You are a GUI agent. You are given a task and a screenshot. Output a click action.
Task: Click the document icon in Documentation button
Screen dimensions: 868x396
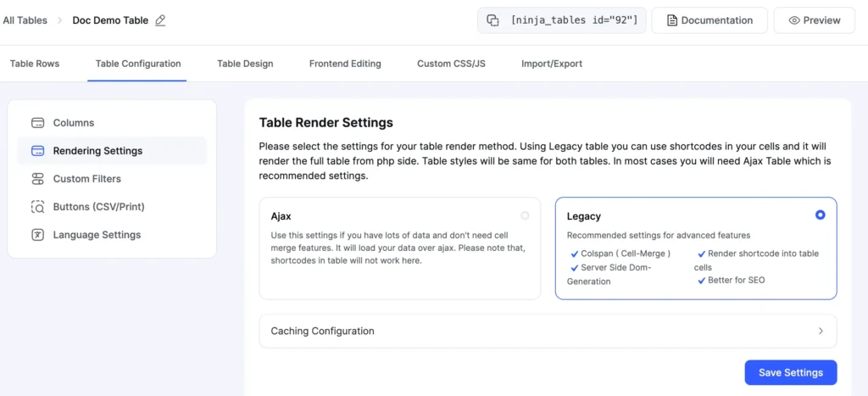(672, 20)
